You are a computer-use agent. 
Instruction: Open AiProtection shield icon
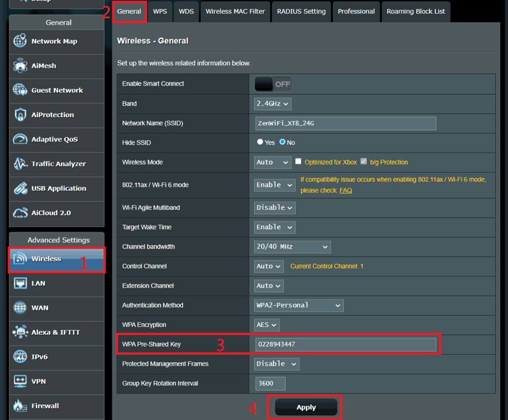coord(20,115)
